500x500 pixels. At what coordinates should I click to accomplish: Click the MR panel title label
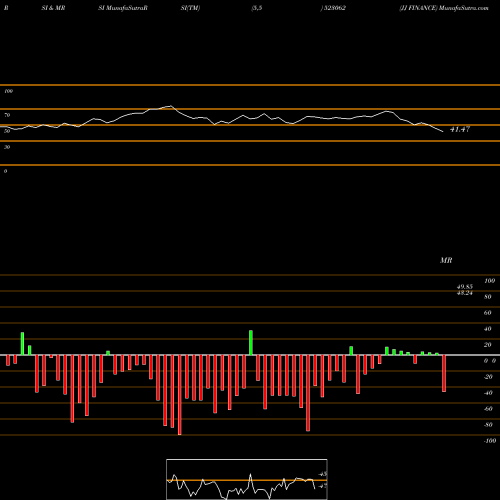tap(446, 260)
